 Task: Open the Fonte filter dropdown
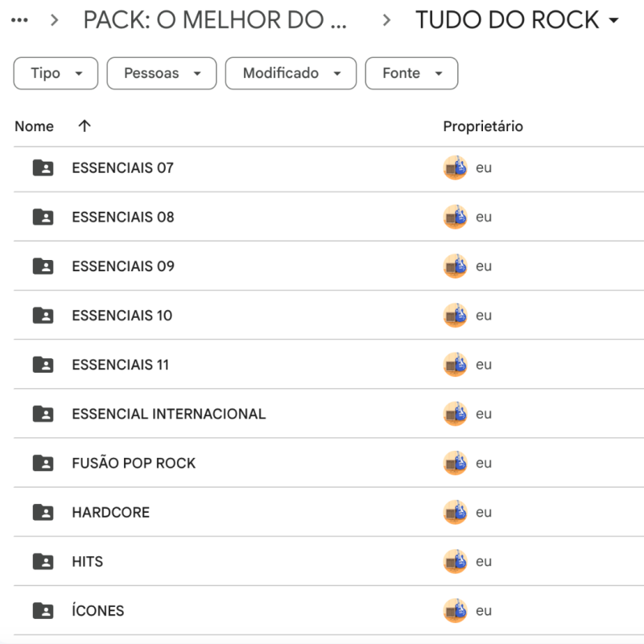411,73
